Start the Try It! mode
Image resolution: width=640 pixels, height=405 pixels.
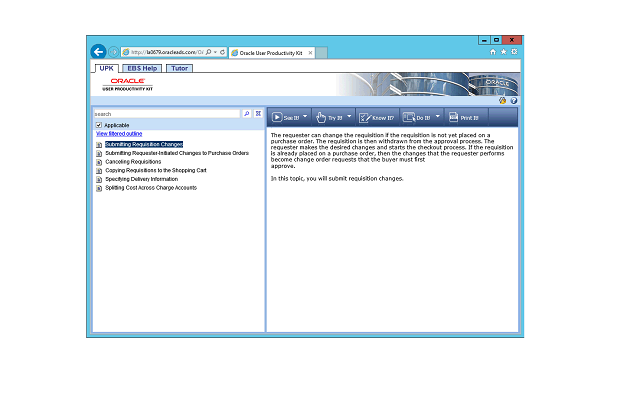(329, 117)
